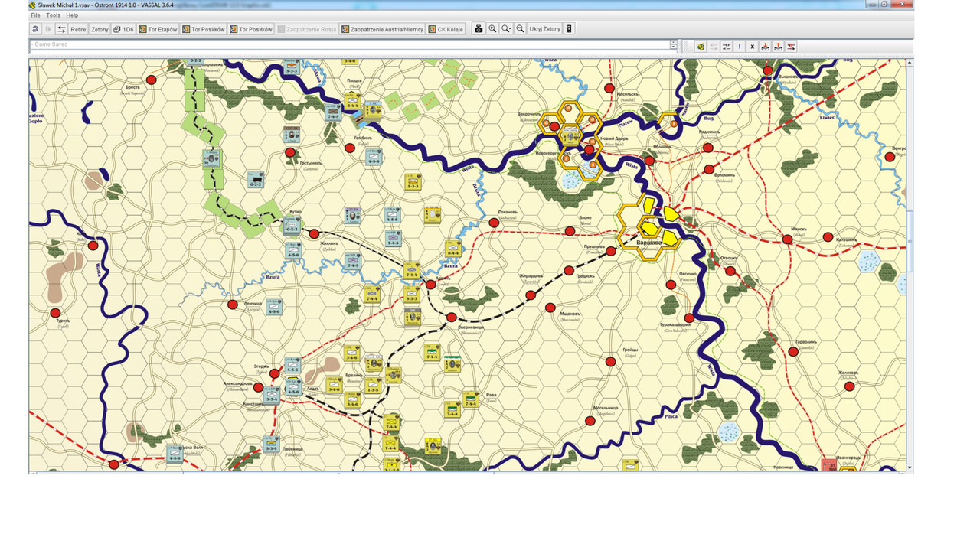980x544 pixels.
Task: Click the map vertical scrollbar up arrow
Action: click(910, 63)
